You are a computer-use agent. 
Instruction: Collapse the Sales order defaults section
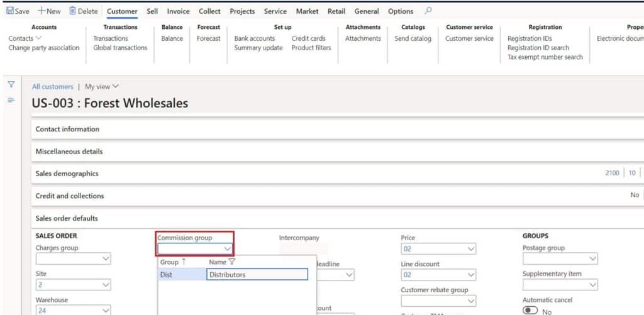(x=338, y=218)
